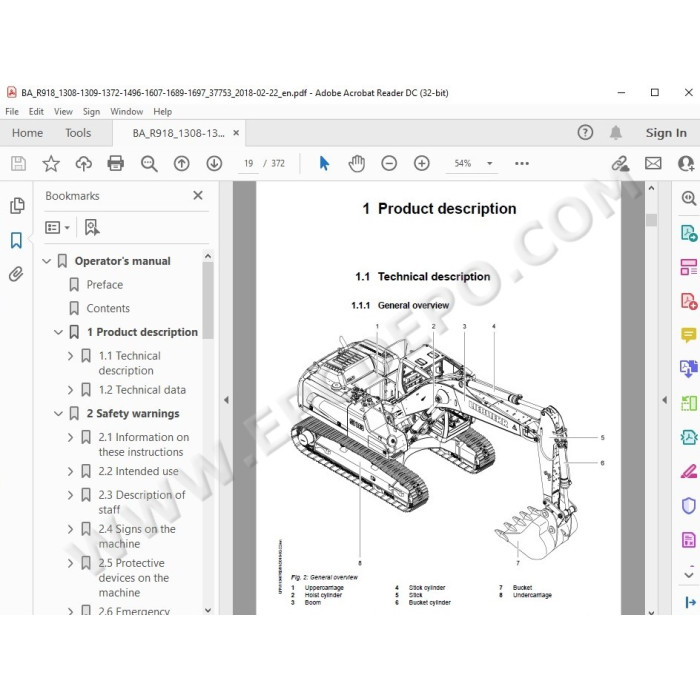This screenshot has height=700, width=700.
Task: Collapse the left navigation pane arrow
Action: (x=226, y=400)
